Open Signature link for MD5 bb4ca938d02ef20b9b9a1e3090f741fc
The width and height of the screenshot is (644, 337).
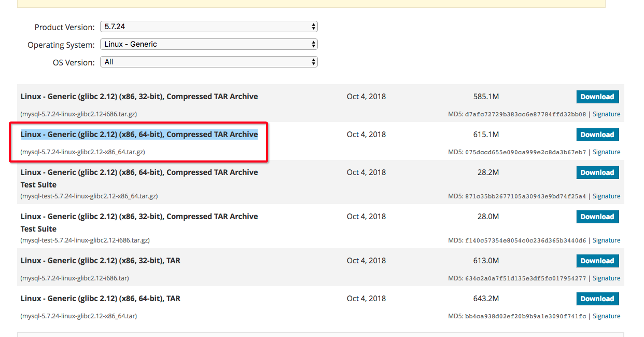[606, 316]
